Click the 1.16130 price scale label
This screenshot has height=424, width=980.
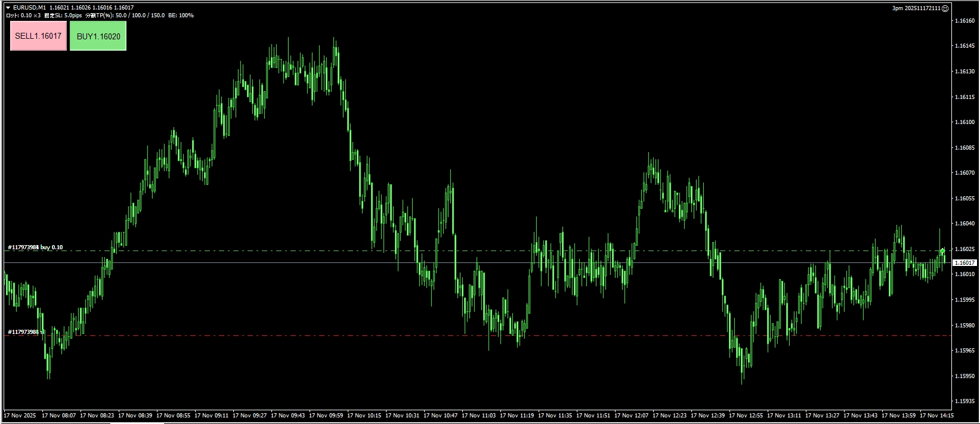point(965,72)
